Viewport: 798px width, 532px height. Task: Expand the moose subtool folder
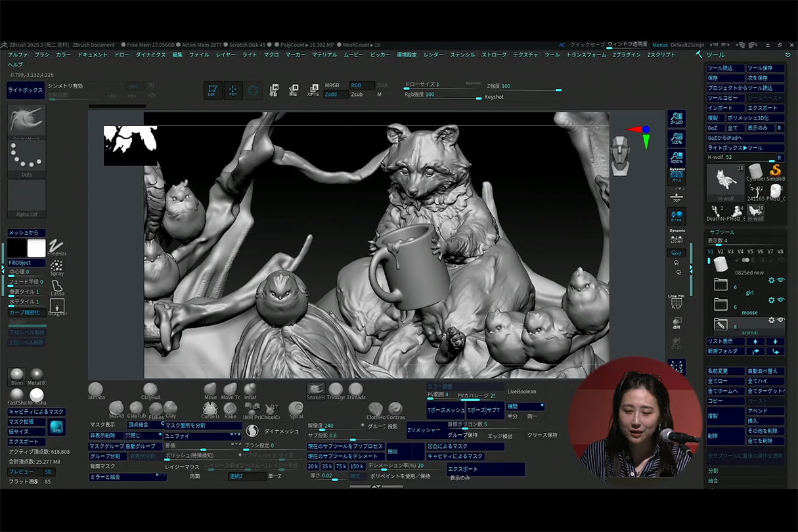tap(720, 305)
